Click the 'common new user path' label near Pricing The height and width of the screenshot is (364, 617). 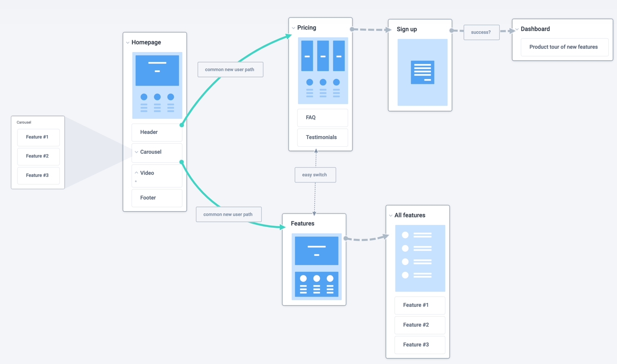(230, 69)
